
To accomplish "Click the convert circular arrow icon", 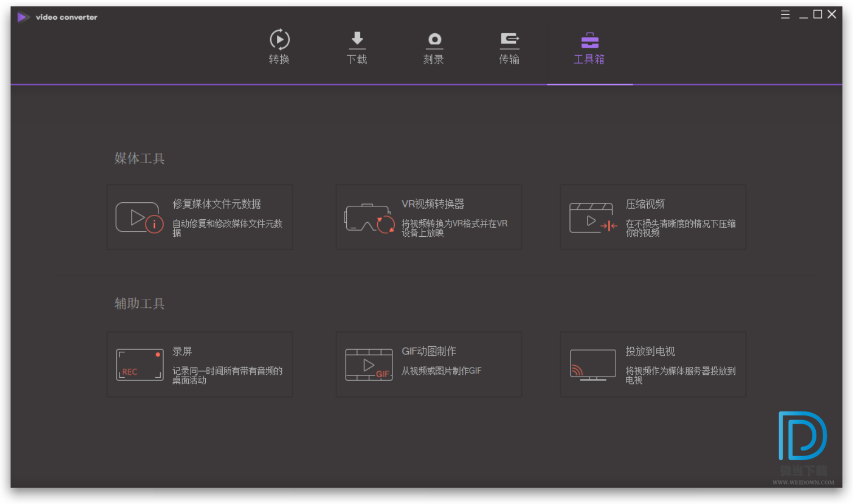I will pos(280,39).
